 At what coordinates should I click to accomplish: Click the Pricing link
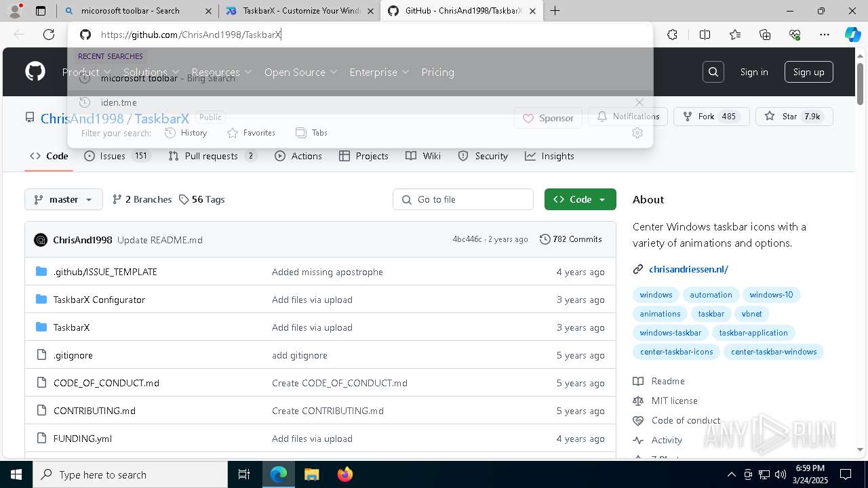437,72
